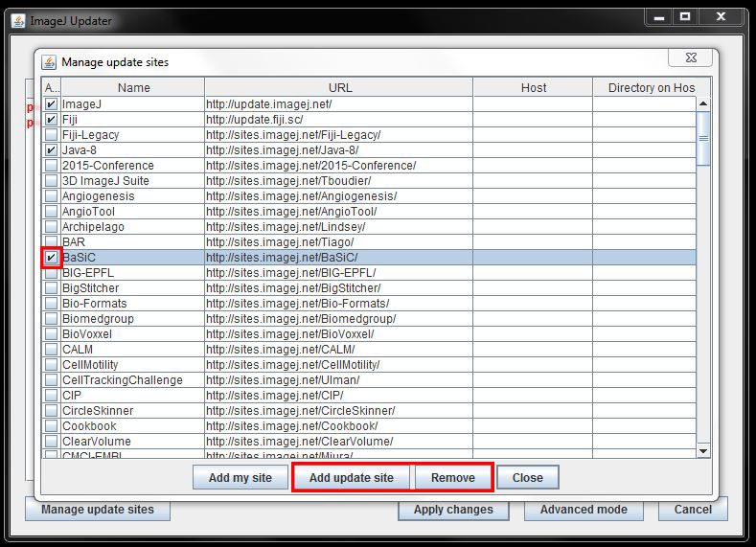Image resolution: width=756 pixels, height=547 pixels.
Task: Check the BIG-EPFL checkbox
Action: tap(51, 273)
